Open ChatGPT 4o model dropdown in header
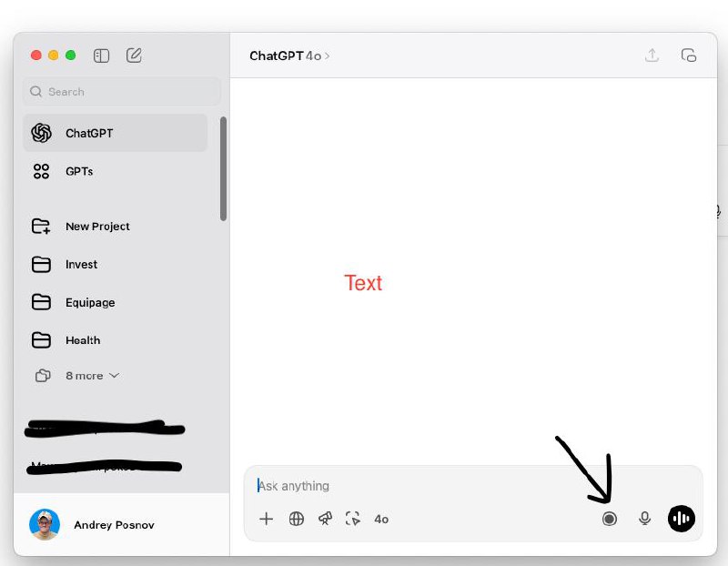The image size is (728, 566). 289,56
